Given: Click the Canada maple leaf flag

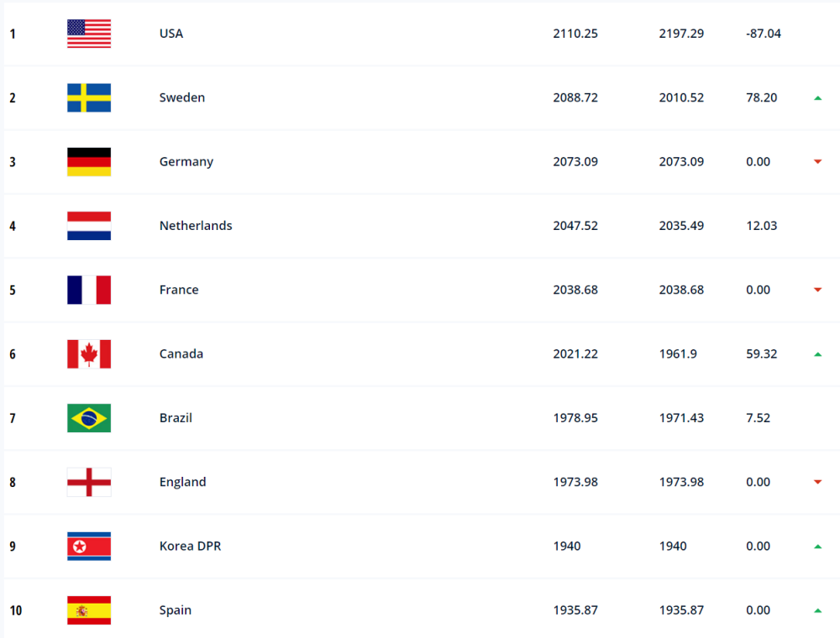Looking at the screenshot, I should (89, 353).
